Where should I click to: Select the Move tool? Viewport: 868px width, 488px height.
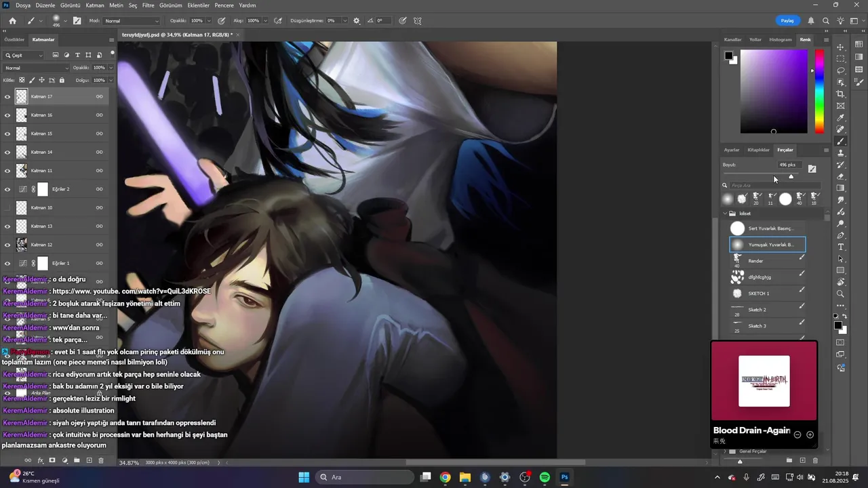[841, 47]
